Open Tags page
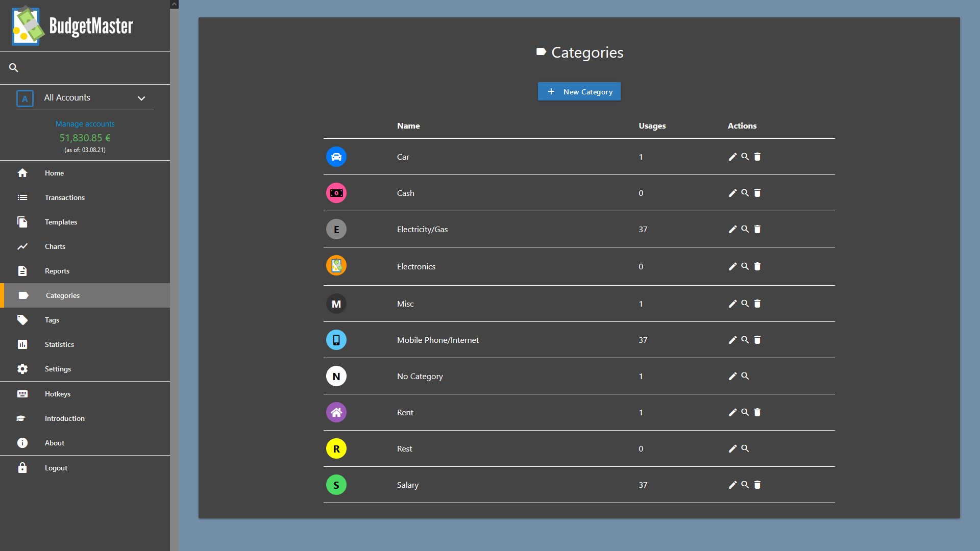This screenshot has width=980, height=551. click(85, 320)
